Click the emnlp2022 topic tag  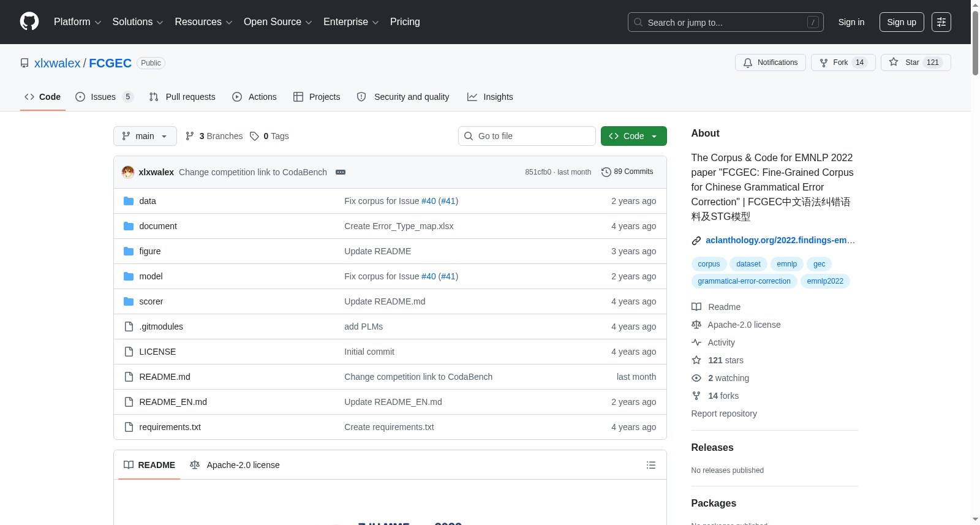tap(825, 281)
